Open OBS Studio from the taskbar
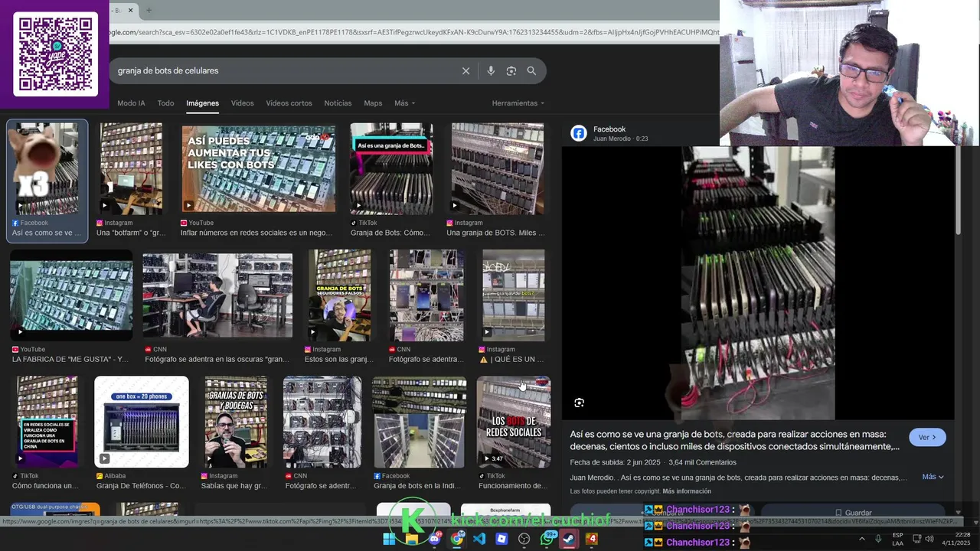The width and height of the screenshot is (980, 551). coord(524,539)
